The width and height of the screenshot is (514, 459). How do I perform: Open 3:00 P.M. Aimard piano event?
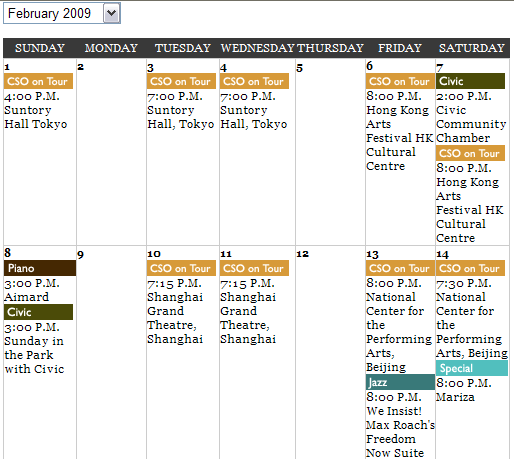click(x=32, y=290)
